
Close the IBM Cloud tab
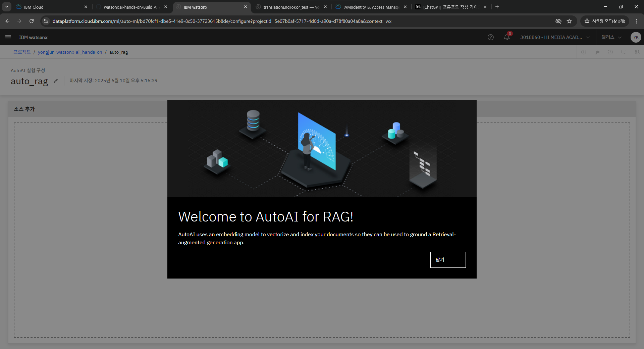pyautogui.click(x=86, y=7)
